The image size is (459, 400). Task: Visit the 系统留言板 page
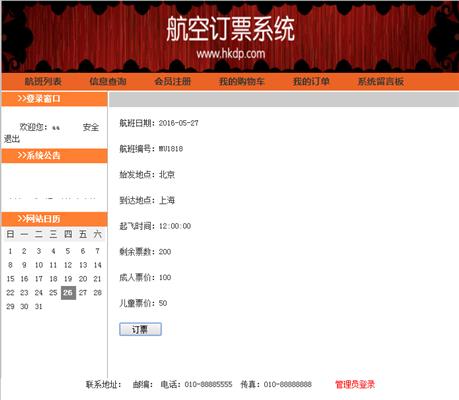(381, 81)
